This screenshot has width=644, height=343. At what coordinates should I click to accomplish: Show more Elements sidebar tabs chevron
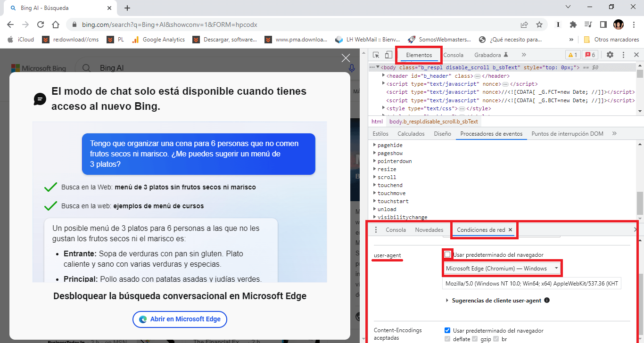point(614,134)
